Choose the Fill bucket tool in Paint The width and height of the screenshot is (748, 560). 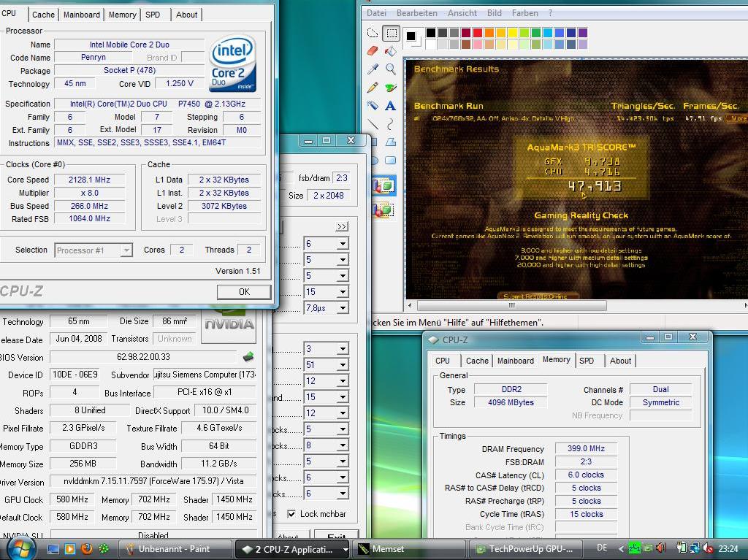(x=392, y=50)
